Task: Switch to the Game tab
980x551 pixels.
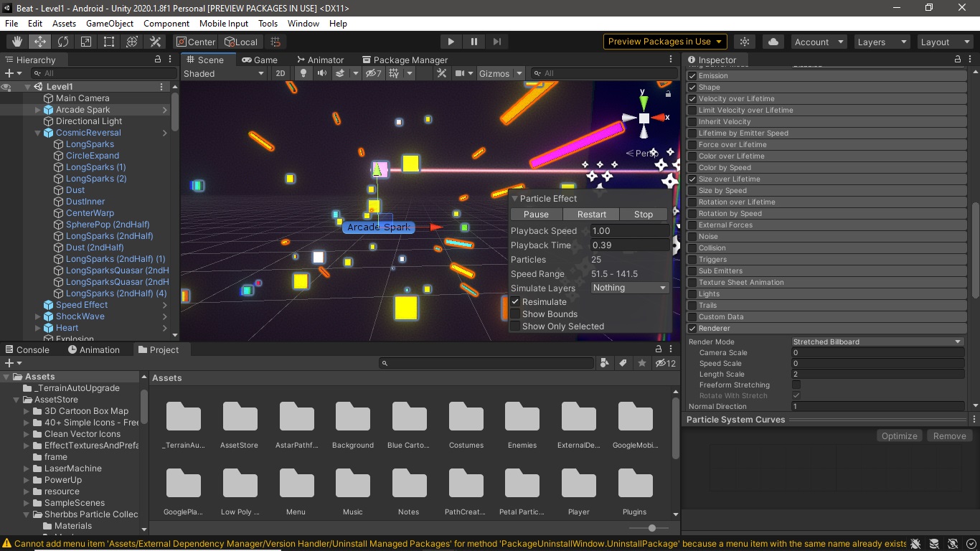Action: pyautogui.click(x=260, y=60)
